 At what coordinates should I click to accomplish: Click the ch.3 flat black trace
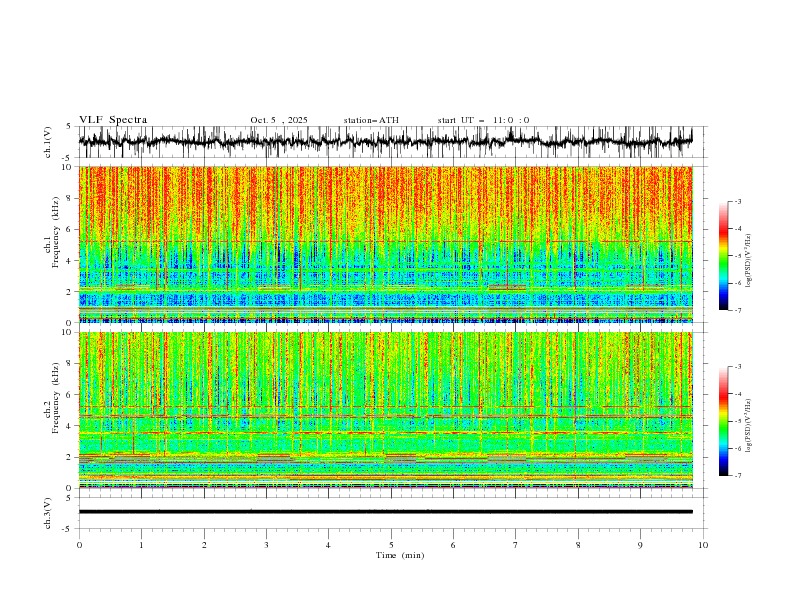coord(385,512)
